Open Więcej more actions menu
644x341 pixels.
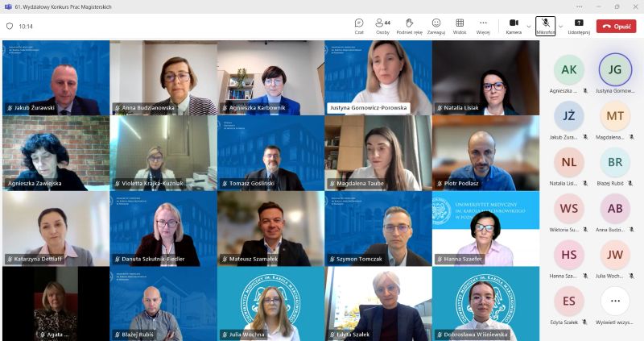[x=483, y=24]
